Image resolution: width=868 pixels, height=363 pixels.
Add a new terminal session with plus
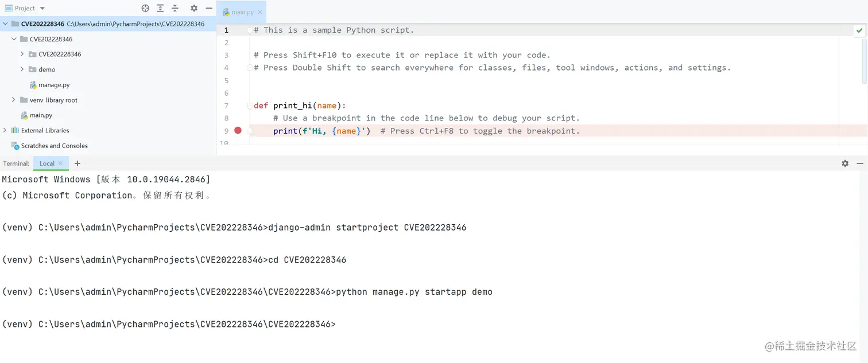tap(77, 163)
